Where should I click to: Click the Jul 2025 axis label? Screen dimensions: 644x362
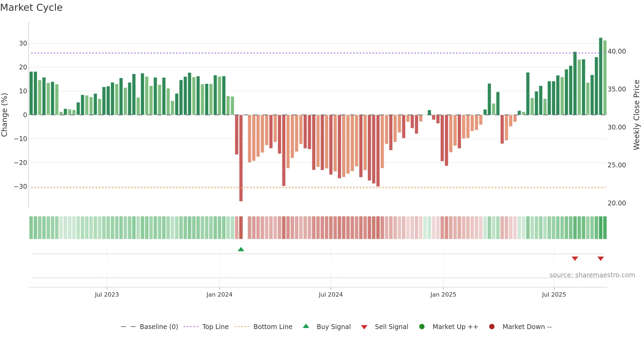tap(554, 295)
